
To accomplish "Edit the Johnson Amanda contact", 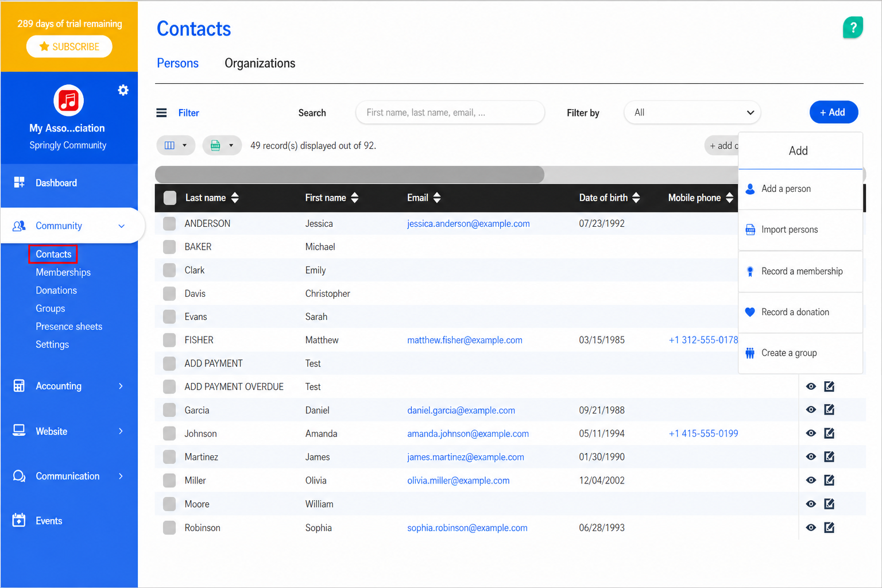I will [829, 433].
